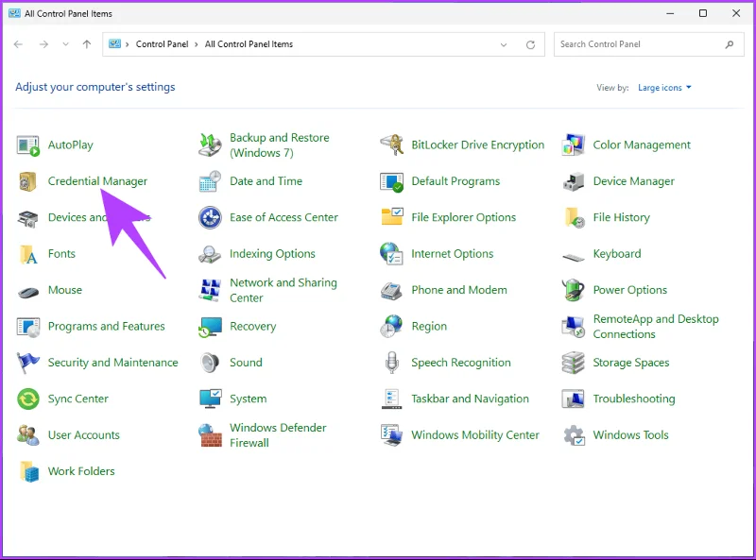Open the Region link

click(429, 326)
